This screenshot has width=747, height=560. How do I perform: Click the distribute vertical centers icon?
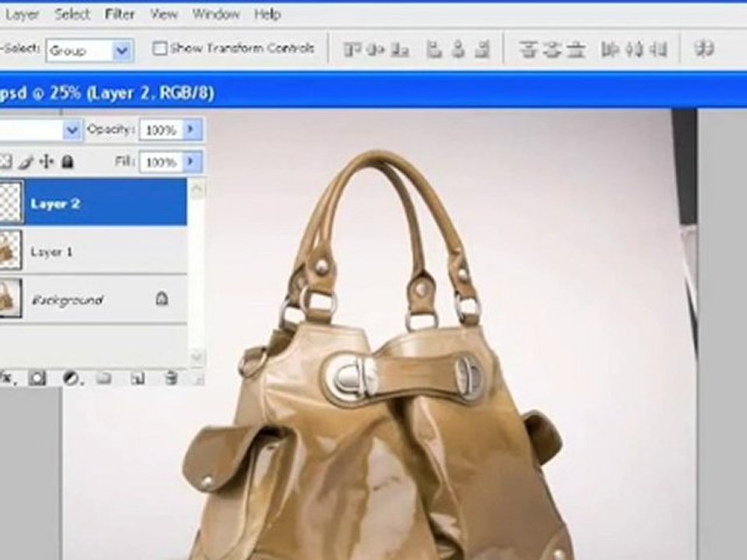coord(552,49)
